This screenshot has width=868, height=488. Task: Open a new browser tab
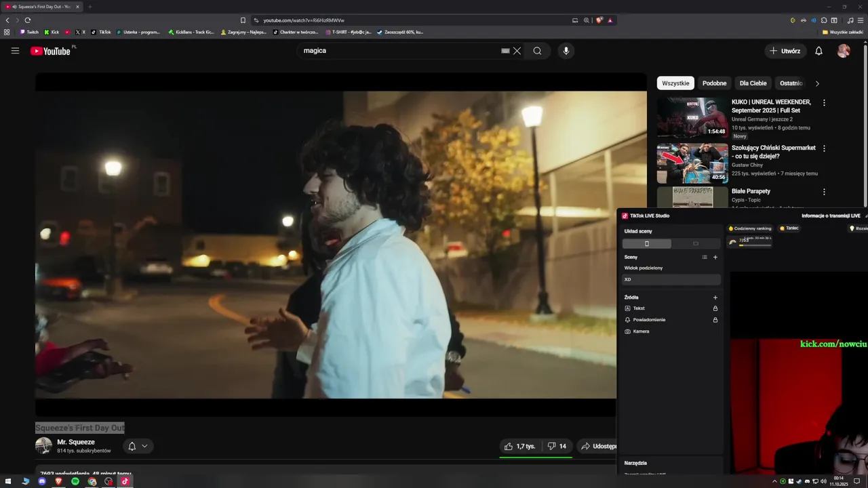90,7
